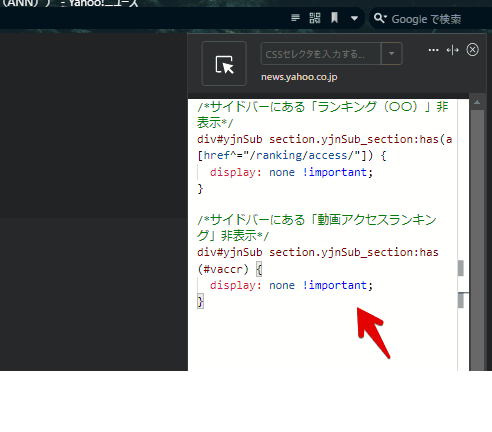The image size is (492, 432).
Task: Click the first 'display: none !important;' line
Action: pos(291,172)
